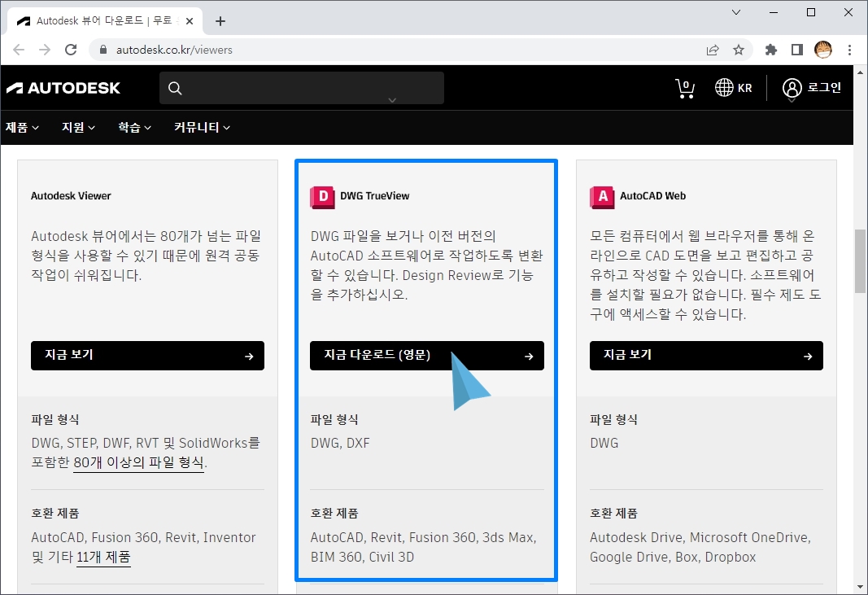Select the Autodesk 뷰어 다운로드 browser tab
Viewport: 868px width, 595px height.
[105, 21]
